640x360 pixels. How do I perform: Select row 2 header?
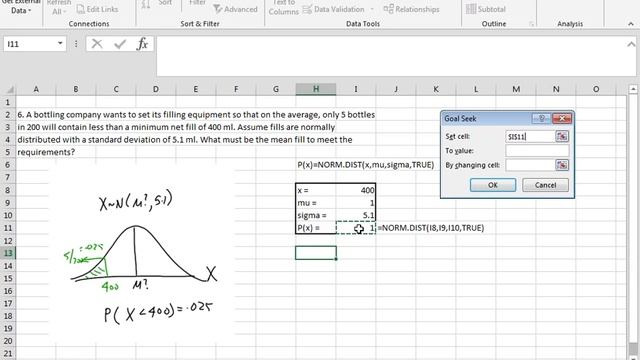point(8,115)
